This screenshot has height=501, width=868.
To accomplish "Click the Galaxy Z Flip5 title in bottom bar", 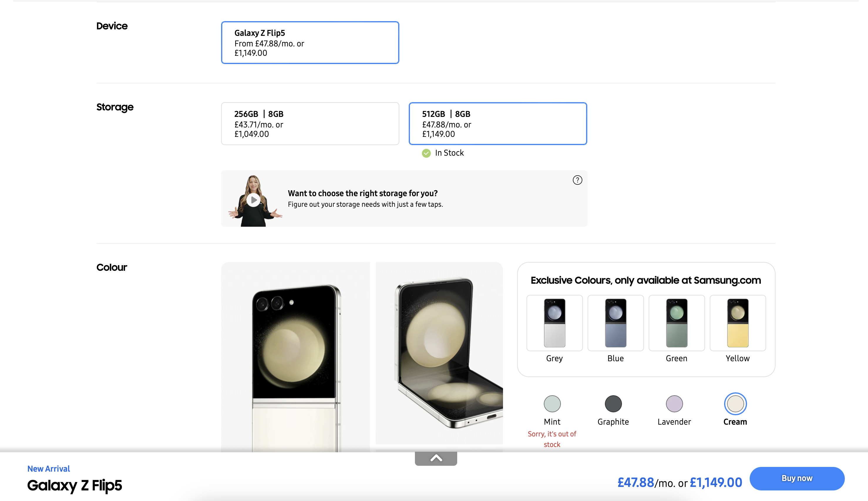I will (x=75, y=485).
